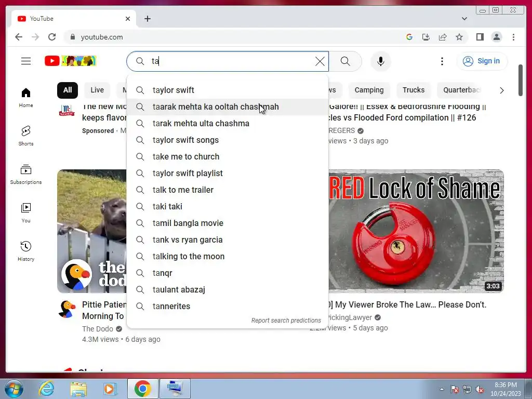Open YouTube settings three-dot menu
Image resolution: width=532 pixels, height=399 pixels.
point(442,61)
